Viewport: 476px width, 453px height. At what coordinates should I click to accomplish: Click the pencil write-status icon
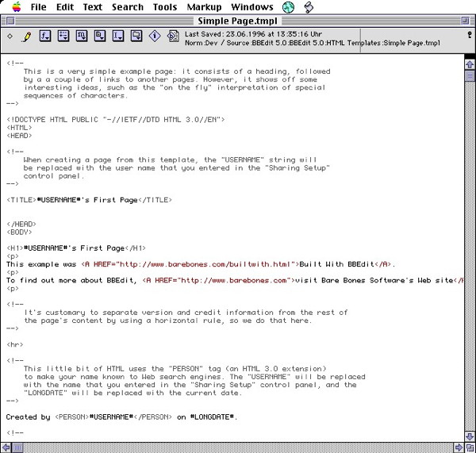tap(26, 36)
